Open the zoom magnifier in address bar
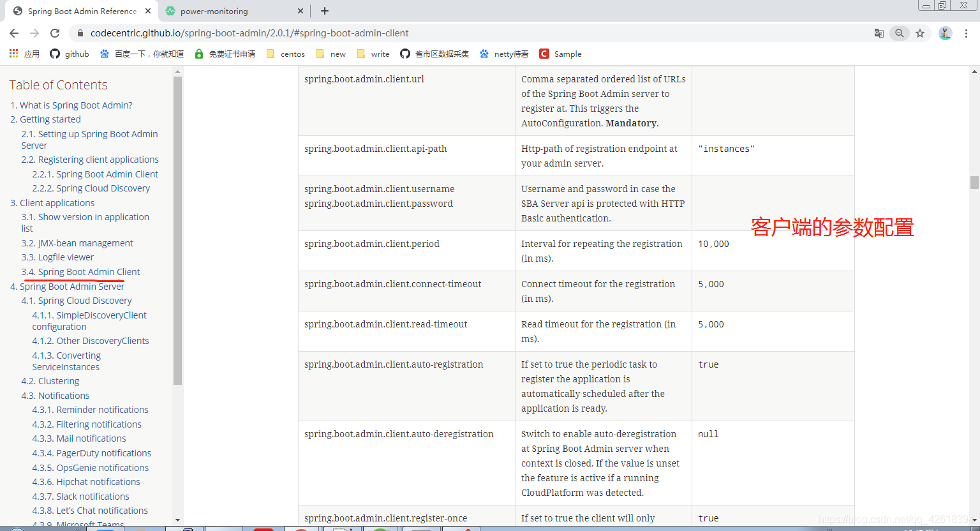Image resolution: width=980 pixels, height=531 pixels. tap(899, 33)
